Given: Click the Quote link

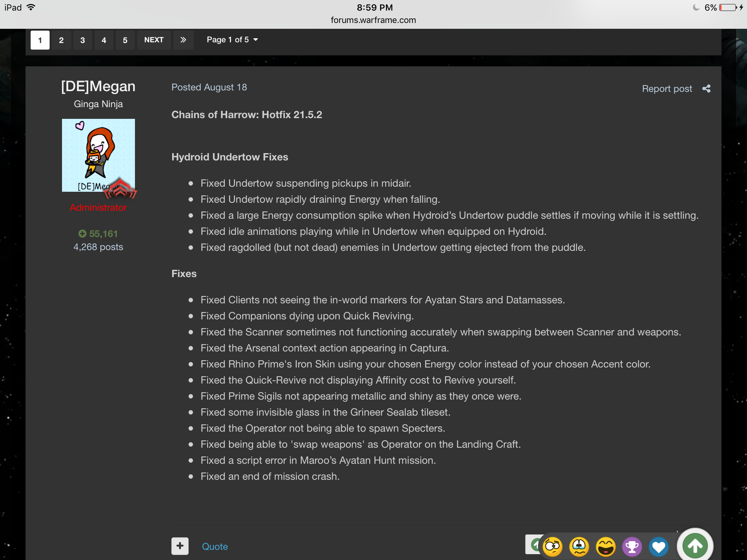Looking at the screenshot, I should (x=215, y=547).
